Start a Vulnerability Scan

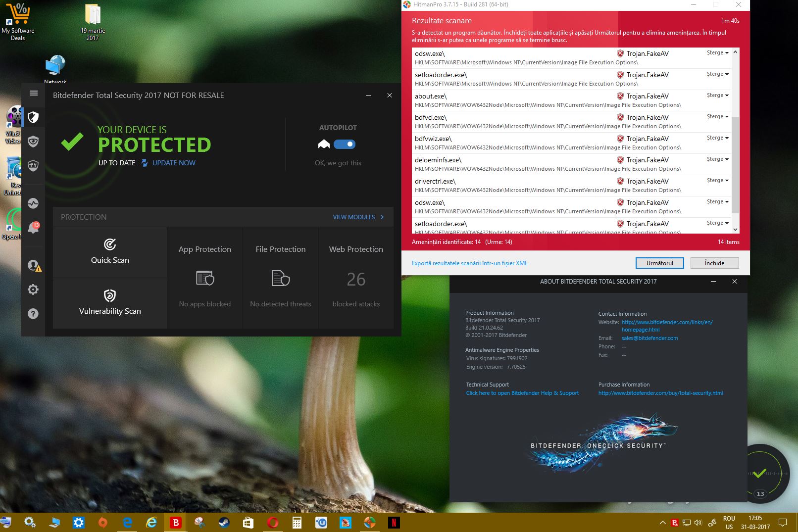110,303
